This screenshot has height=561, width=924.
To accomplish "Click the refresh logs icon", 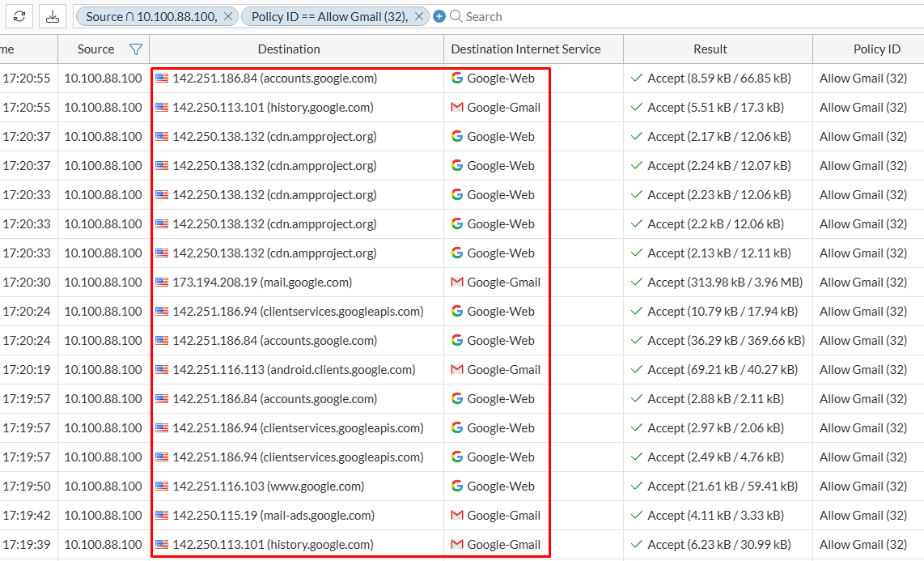I will pos(18,16).
